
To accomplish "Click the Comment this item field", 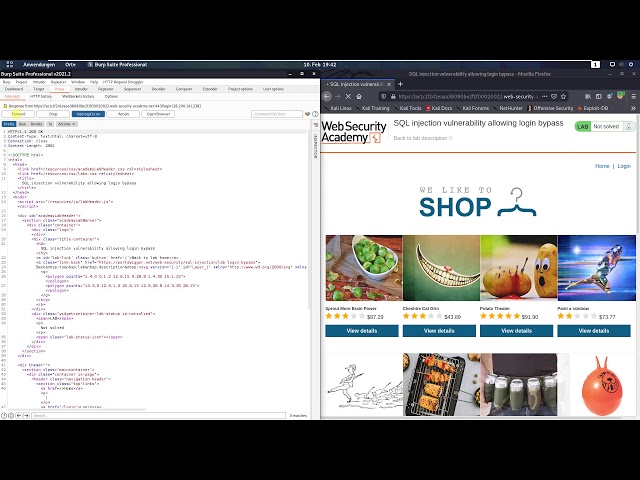I will point(277,114).
